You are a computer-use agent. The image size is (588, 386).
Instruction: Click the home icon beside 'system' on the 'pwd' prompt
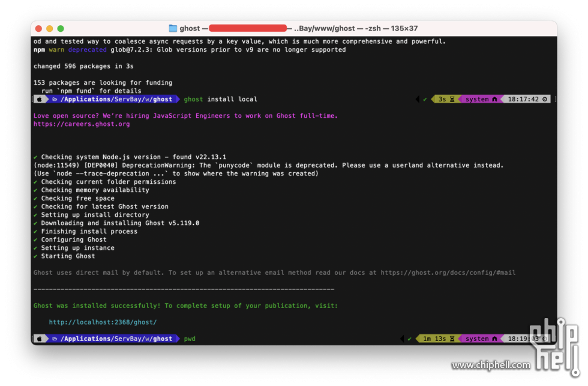click(494, 339)
